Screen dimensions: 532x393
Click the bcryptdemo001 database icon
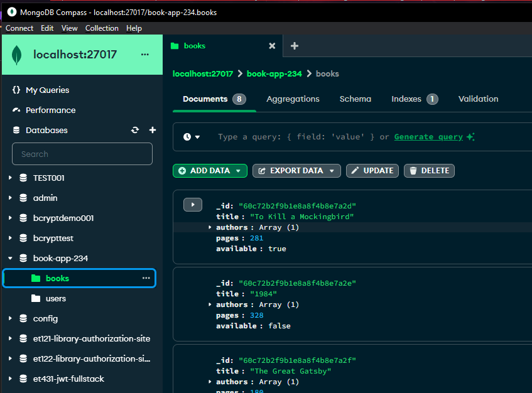[23, 218]
